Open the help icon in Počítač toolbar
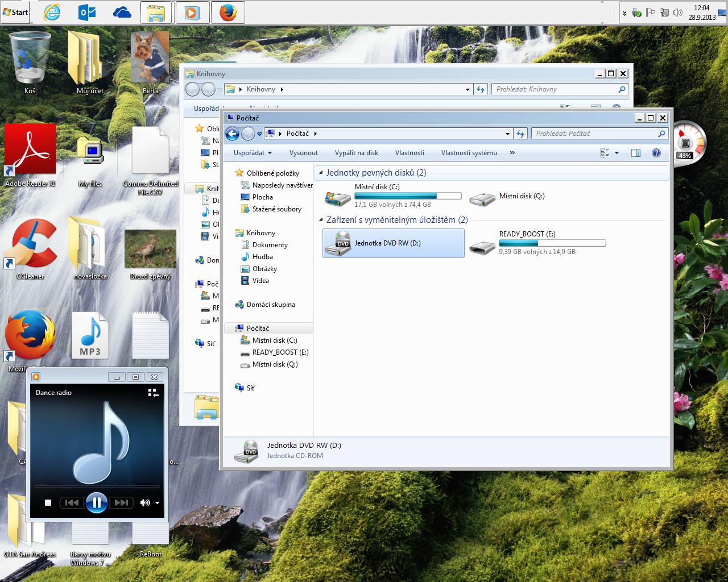The height and width of the screenshot is (582, 728). (656, 153)
